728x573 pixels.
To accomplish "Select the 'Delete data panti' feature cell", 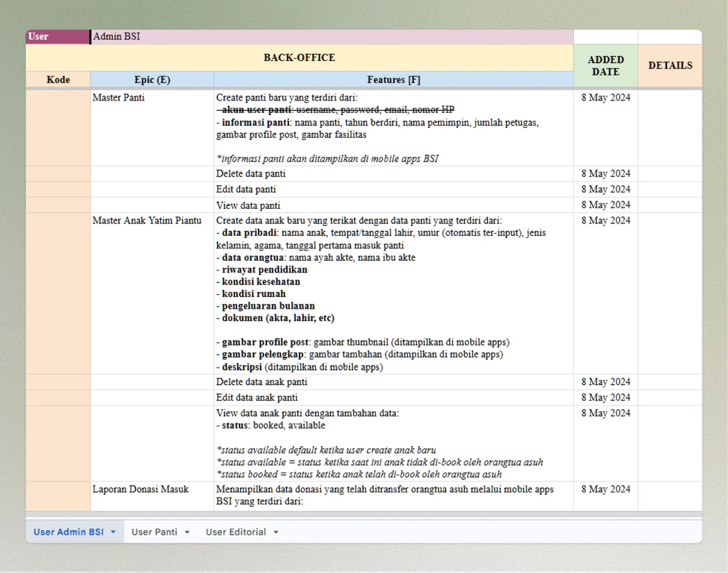I will click(x=394, y=174).
